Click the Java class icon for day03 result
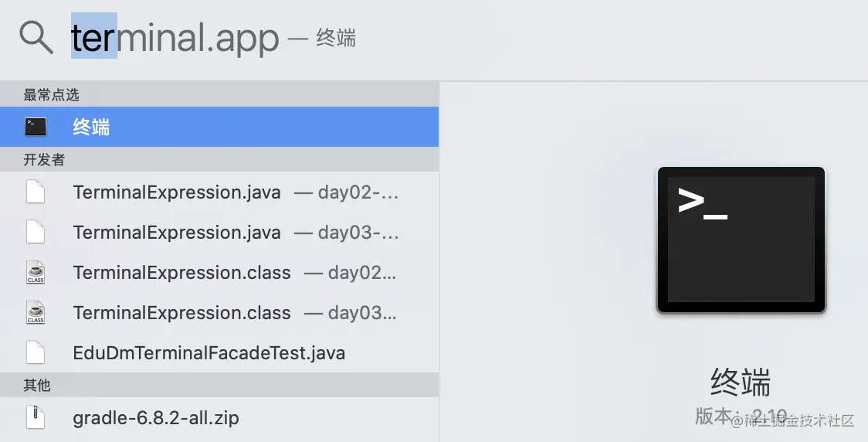The width and height of the screenshot is (868, 442). (36, 312)
